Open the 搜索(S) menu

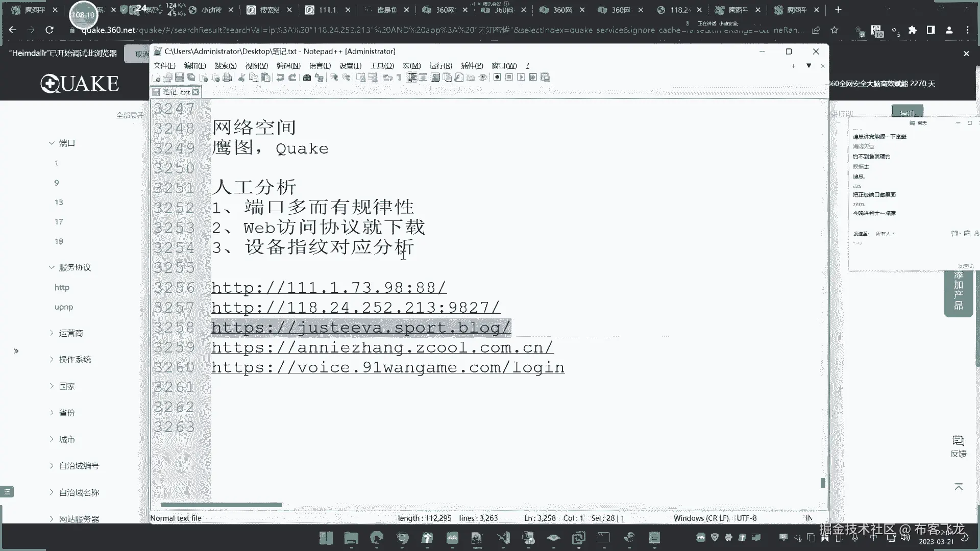pyautogui.click(x=225, y=66)
